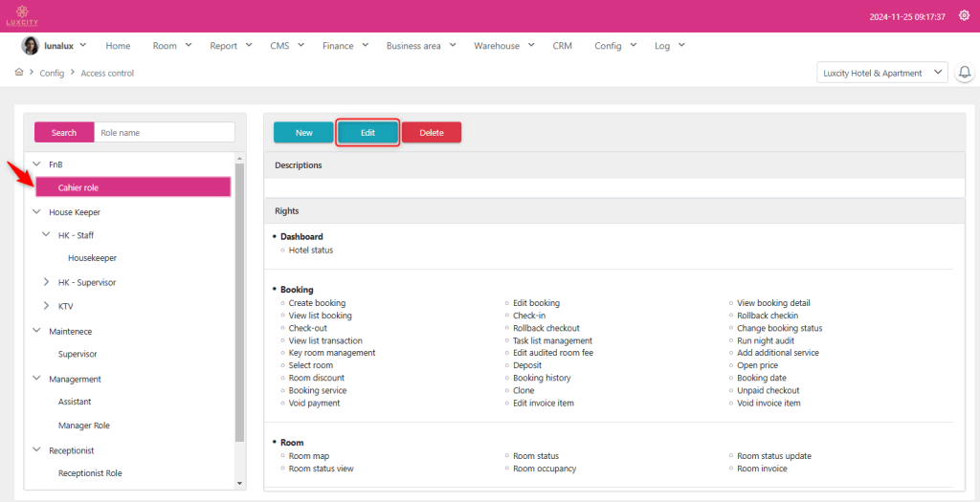This screenshot has width=980, height=502.
Task: Open the Luxcity Hotel & Apartment dropdown
Action: point(880,73)
